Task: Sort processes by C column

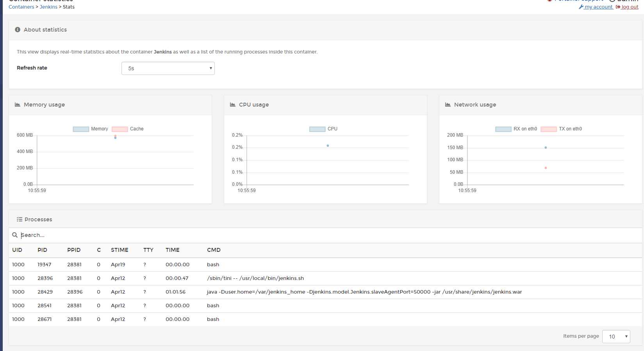Action: pyautogui.click(x=99, y=250)
